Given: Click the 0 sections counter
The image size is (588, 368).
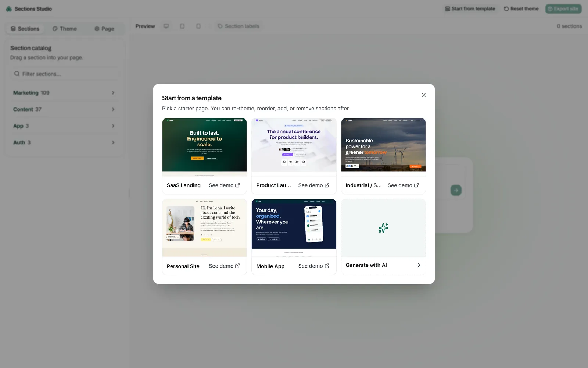Looking at the screenshot, I should 569,26.
